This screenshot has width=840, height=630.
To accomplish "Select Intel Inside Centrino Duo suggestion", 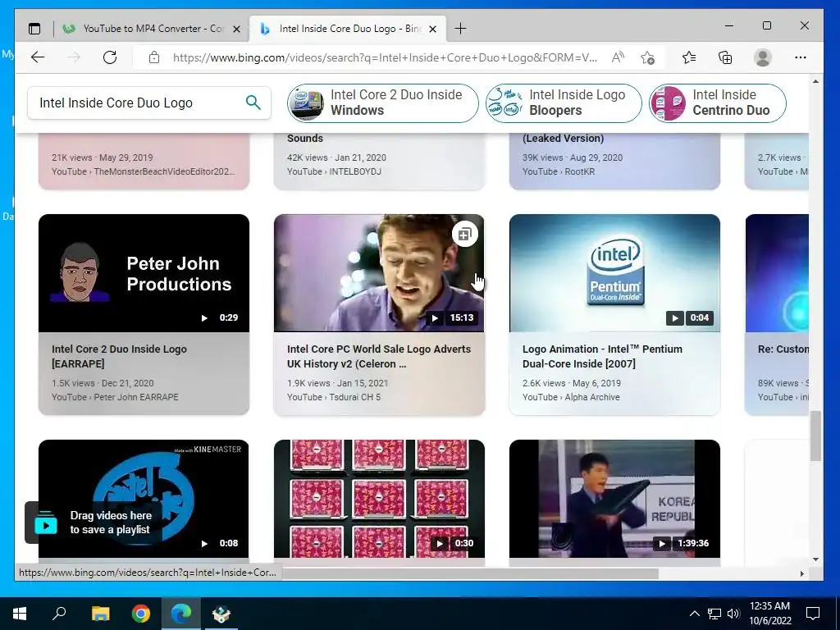I will point(717,103).
